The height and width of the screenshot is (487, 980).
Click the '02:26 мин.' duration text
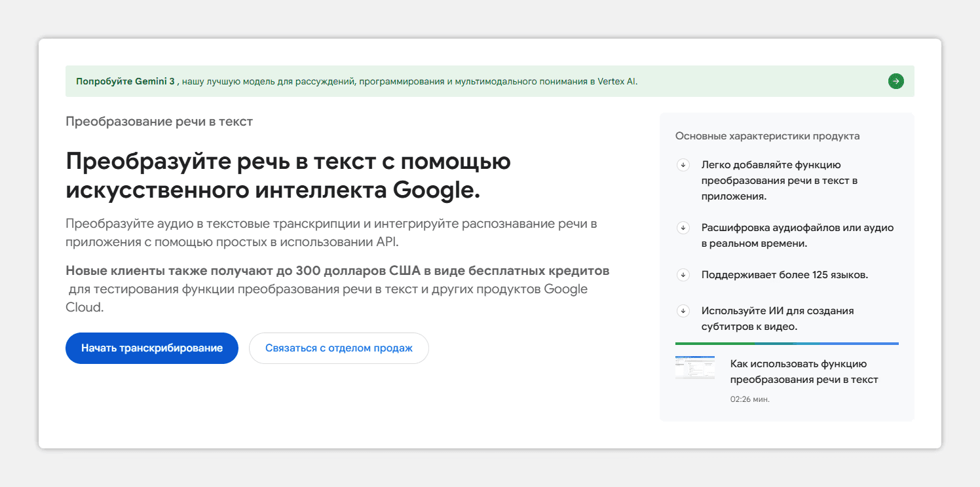tap(750, 399)
